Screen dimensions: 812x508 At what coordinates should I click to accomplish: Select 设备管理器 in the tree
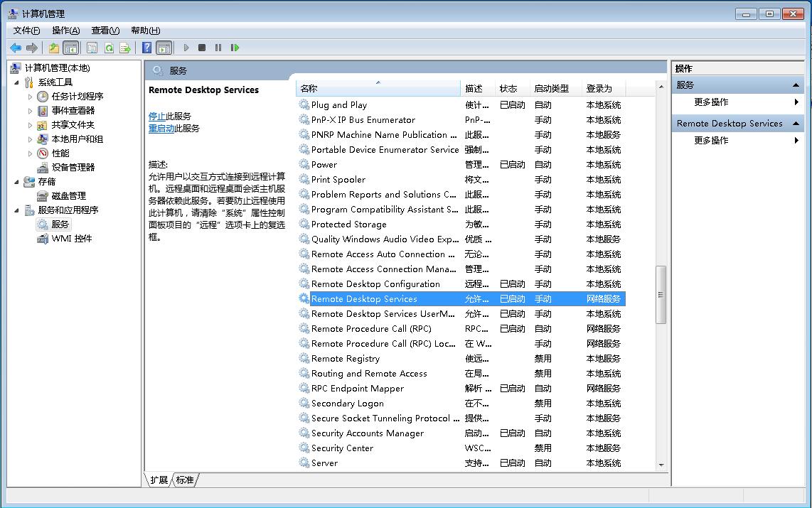(73, 168)
